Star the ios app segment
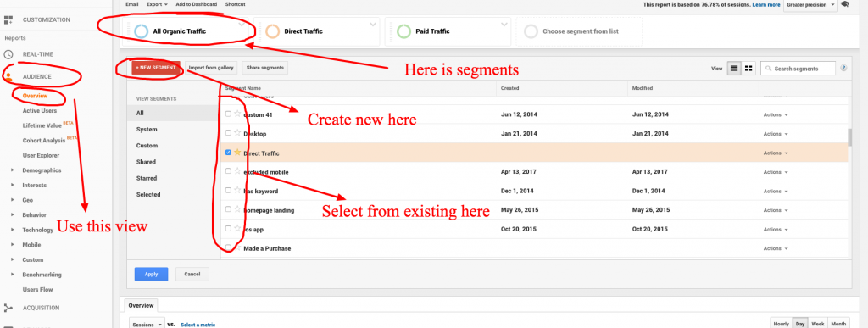 point(237,229)
